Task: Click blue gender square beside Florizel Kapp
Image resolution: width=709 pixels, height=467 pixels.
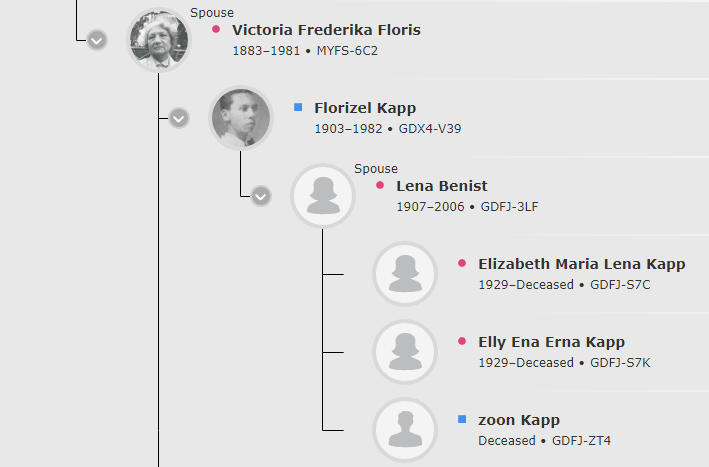Action: click(x=298, y=107)
